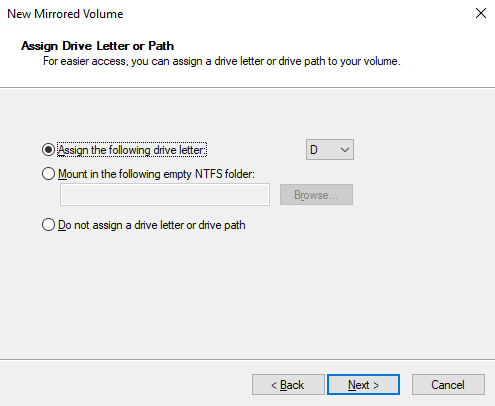Close the dialog using the X icon
The image size is (495, 406).
[481, 13]
